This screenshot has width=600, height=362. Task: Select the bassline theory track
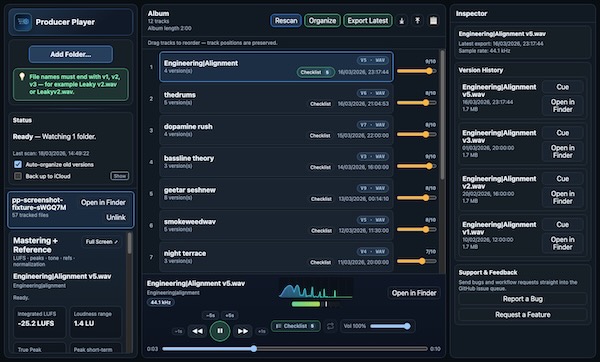coord(276,162)
